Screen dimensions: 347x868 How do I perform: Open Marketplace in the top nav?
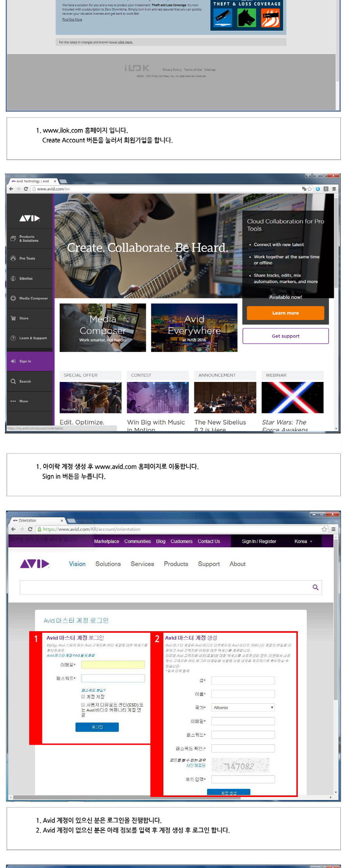pyautogui.click(x=106, y=541)
